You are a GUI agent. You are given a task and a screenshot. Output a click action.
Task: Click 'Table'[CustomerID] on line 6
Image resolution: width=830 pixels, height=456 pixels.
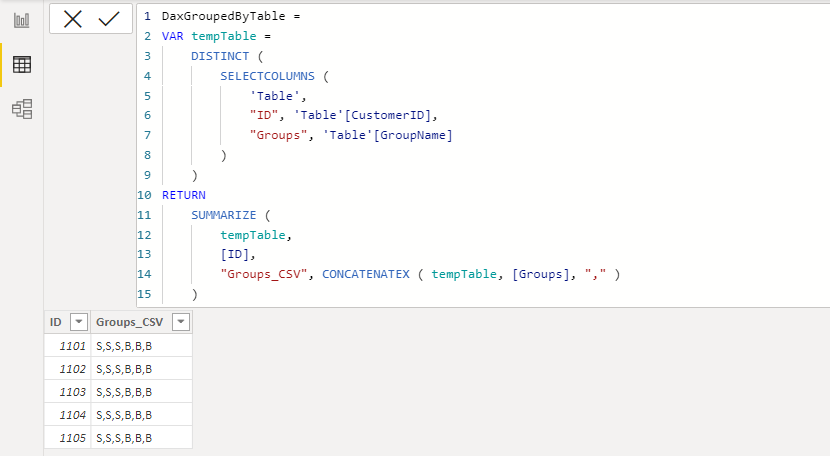point(363,115)
